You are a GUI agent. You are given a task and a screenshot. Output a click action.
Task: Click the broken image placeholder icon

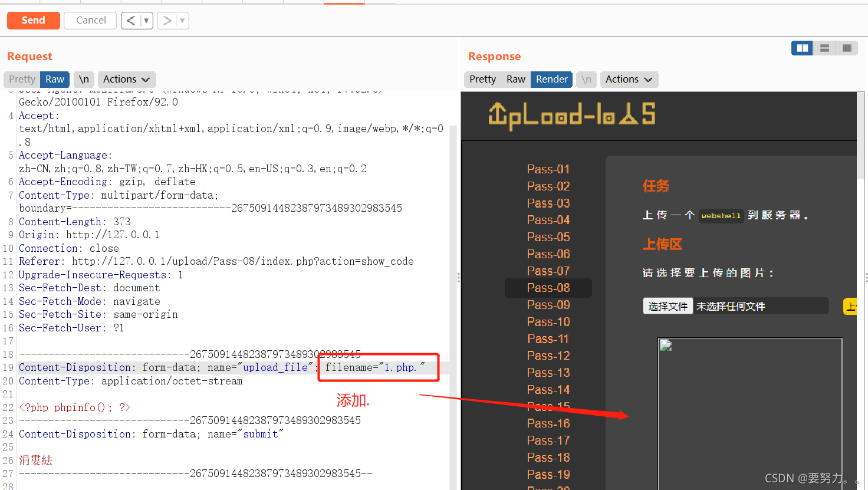[666, 346]
